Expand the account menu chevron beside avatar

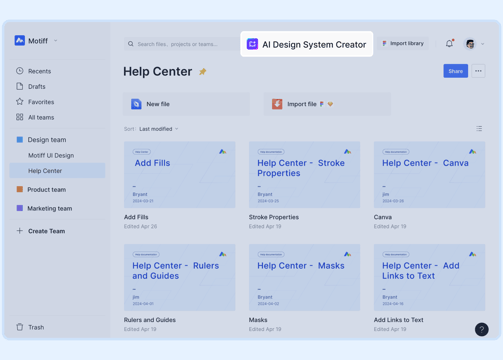(482, 44)
